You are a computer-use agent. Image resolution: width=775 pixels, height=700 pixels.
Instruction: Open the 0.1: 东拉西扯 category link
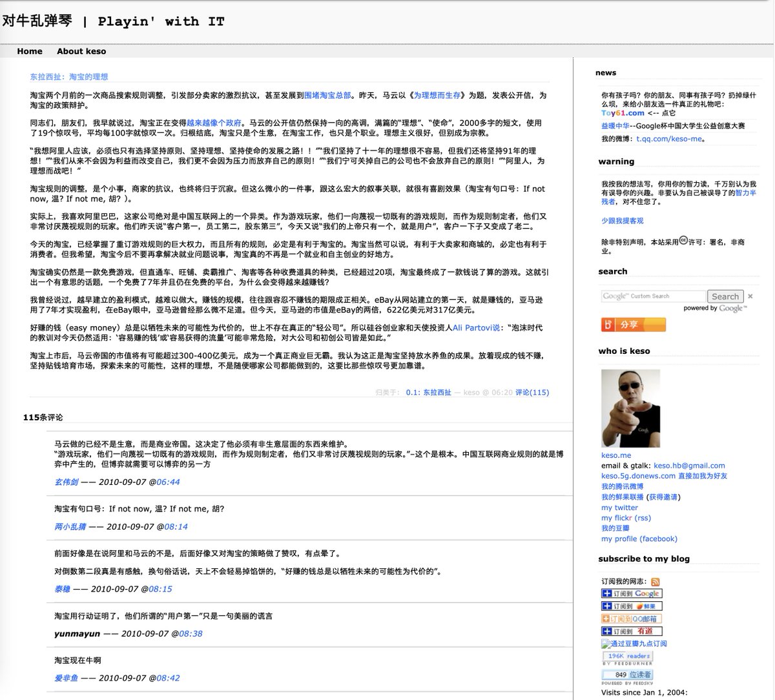[x=429, y=392]
